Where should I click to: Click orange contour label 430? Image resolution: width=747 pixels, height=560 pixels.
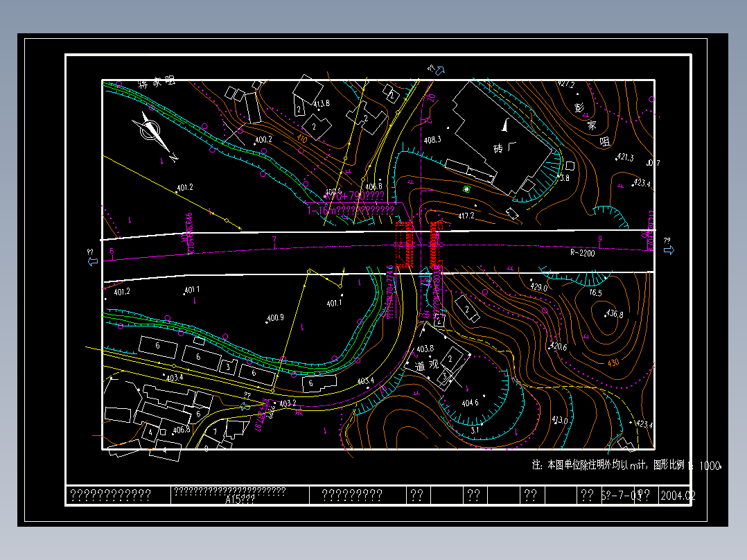[613, 362]
